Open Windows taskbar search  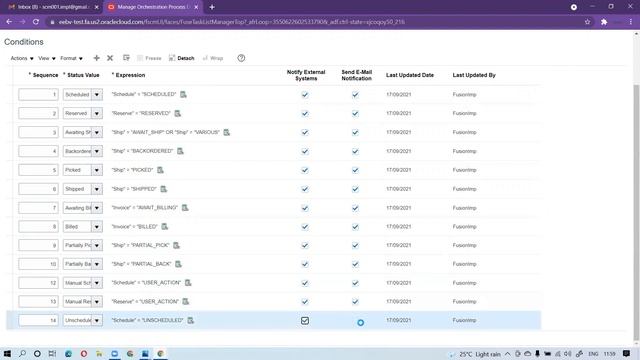coord(22,353)
